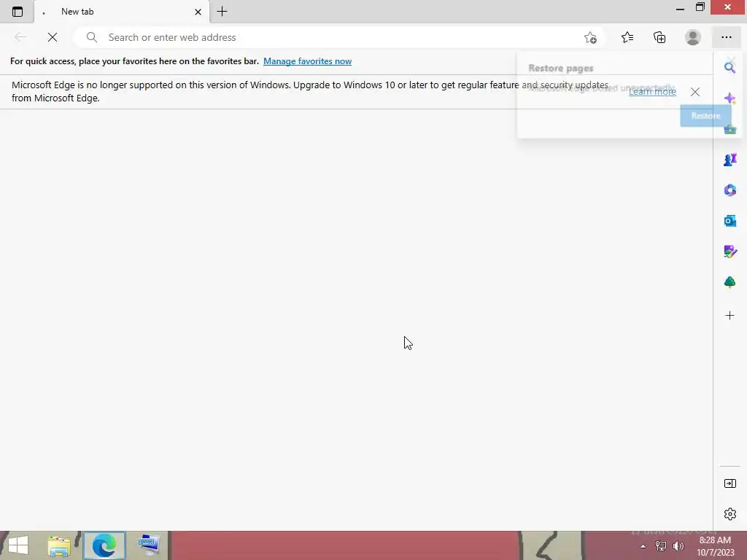Select the New tab tab
Screen dimensions: 747x560
coord(122,12)
